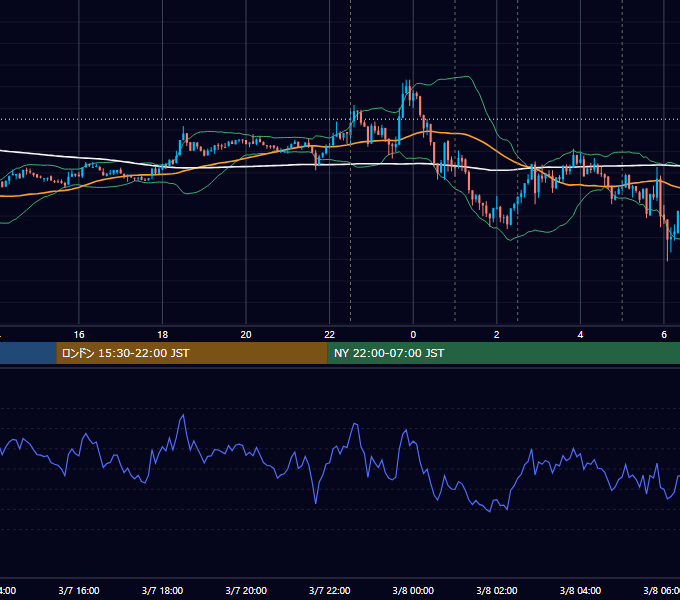
Task: Click the hour label 20 on chart axis
Action: click(x=246, y=335)
